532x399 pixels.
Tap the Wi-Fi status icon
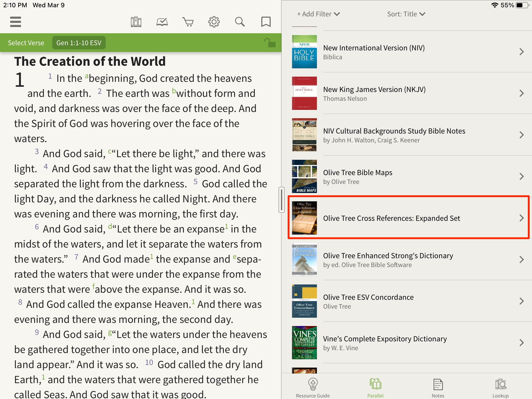click(495, 5)
